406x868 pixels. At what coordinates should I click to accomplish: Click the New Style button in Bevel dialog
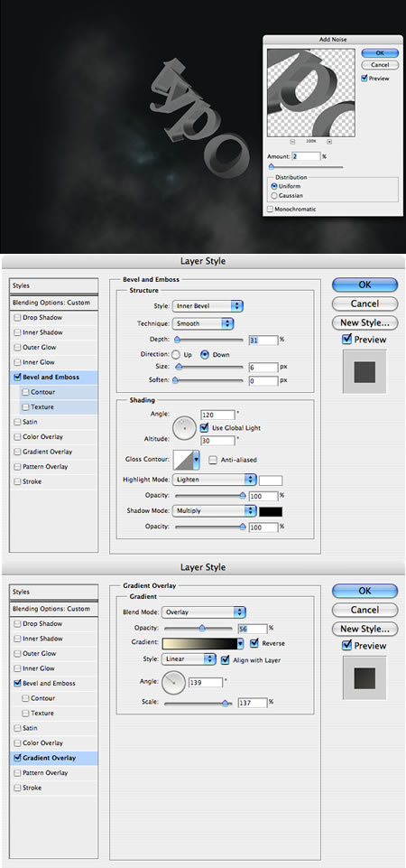[x=364, y=322]
